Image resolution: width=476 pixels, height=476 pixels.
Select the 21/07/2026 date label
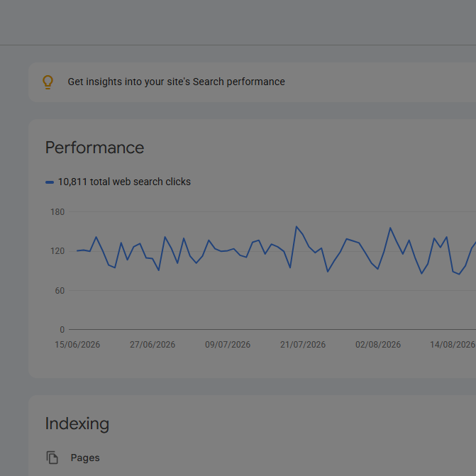tap(303, 345)
